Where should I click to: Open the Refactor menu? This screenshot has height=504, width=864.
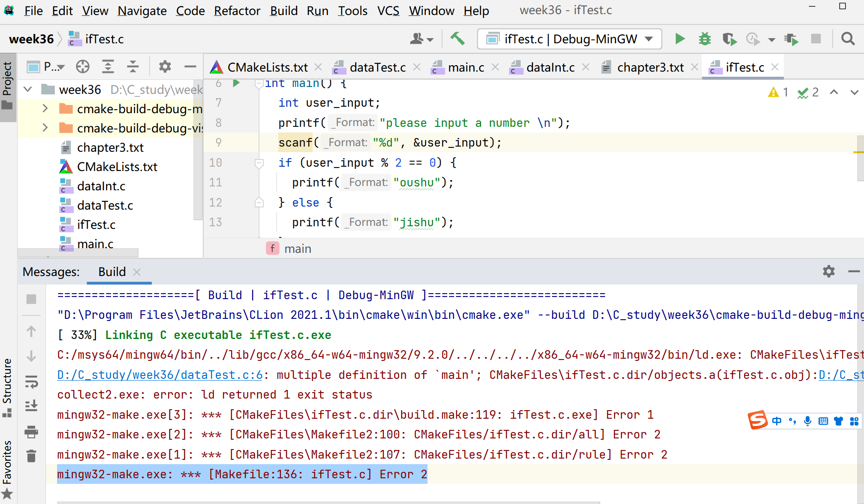pos(237,11)
